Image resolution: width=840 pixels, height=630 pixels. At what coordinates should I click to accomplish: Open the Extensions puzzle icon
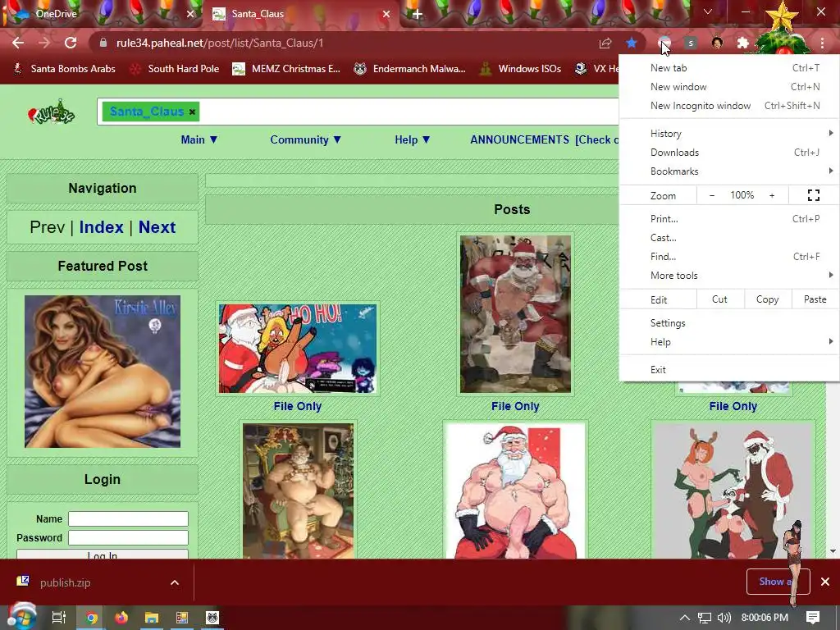tap(742, 43)
